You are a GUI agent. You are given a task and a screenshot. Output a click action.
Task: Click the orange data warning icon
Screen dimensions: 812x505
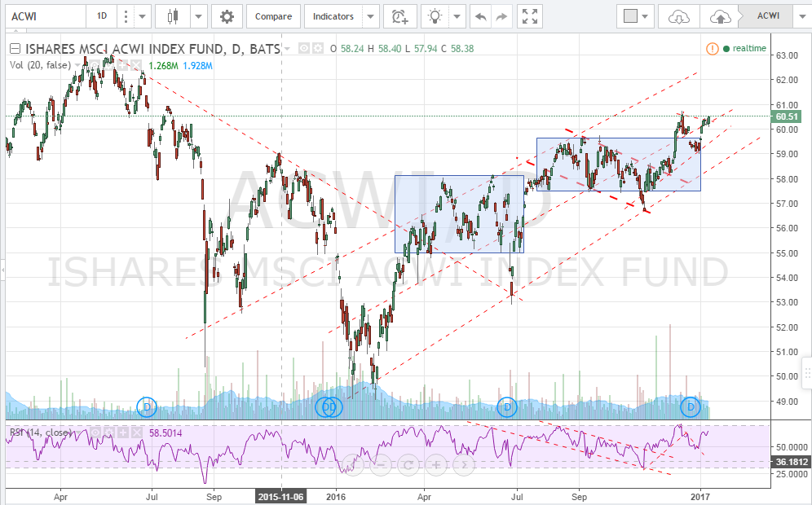click(712, 49)
